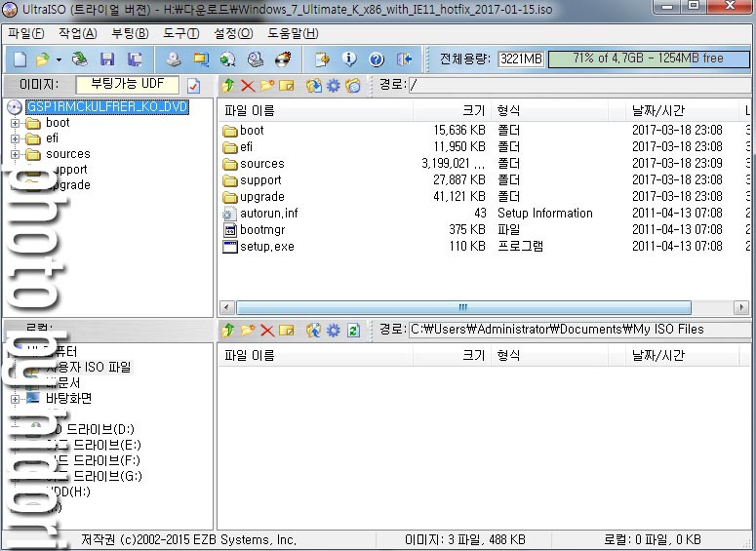Click the Save As multiple-floppy icon
The width and height of the screenshot is (756, 551).
point(135,59)
